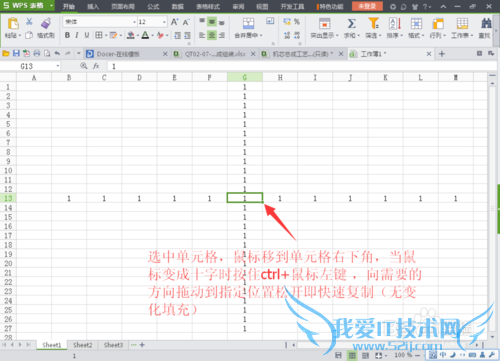Expand the Paste options arrow
The width and height of the screenshot is (500, 361).
tap(19, 35)
